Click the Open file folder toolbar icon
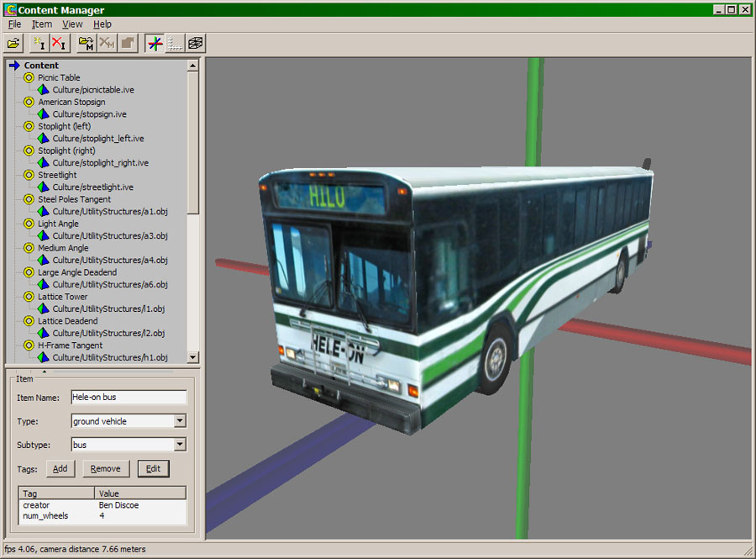756x559 pixels. click(13, 43)
